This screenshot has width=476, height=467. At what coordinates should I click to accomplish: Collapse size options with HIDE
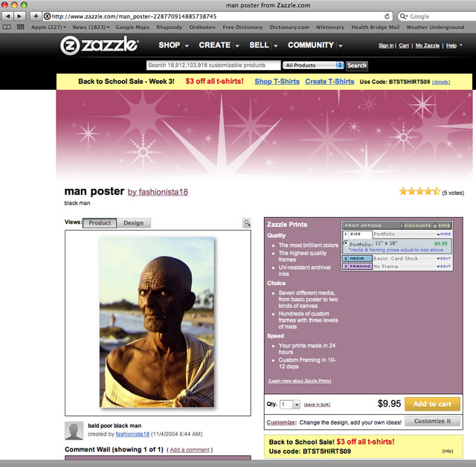pos(443,234)
